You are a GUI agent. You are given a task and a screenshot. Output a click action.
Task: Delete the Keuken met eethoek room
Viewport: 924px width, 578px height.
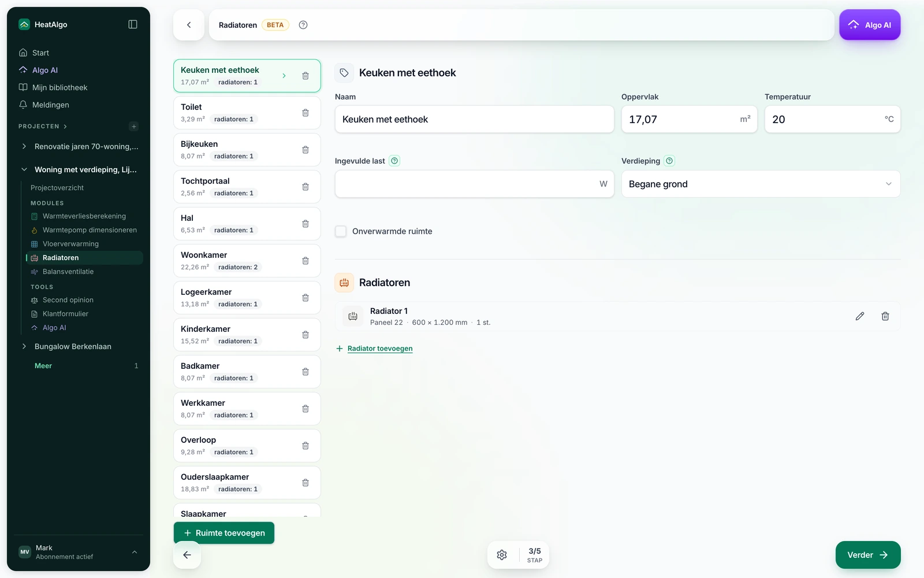305,76
